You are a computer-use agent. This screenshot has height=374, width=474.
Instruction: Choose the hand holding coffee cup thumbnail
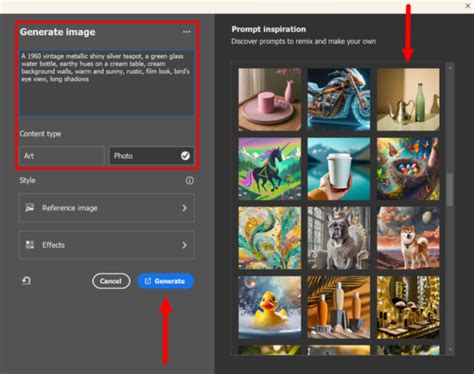point(339,169)
